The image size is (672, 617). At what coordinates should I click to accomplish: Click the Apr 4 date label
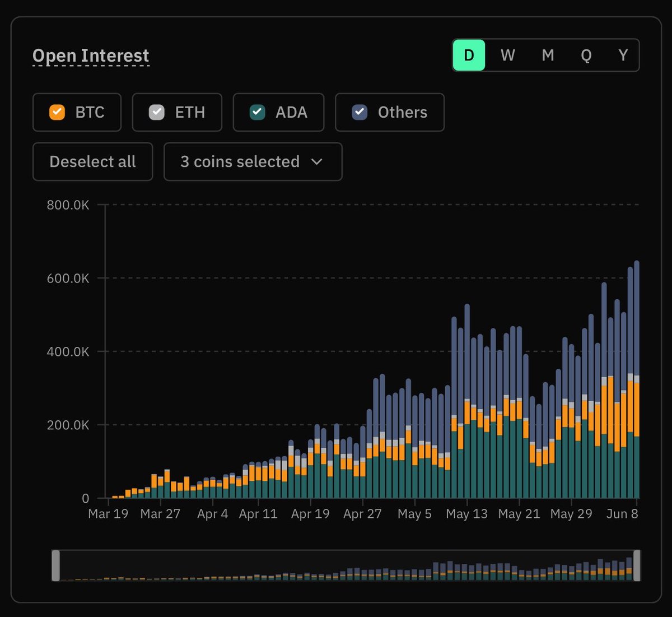[x=213, y=514]
